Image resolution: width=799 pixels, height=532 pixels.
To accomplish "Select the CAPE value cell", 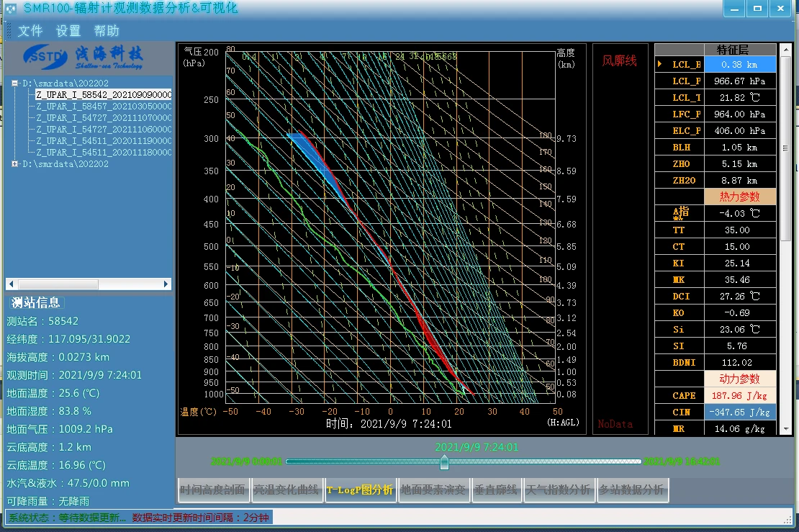I will [x=740, y=396].
